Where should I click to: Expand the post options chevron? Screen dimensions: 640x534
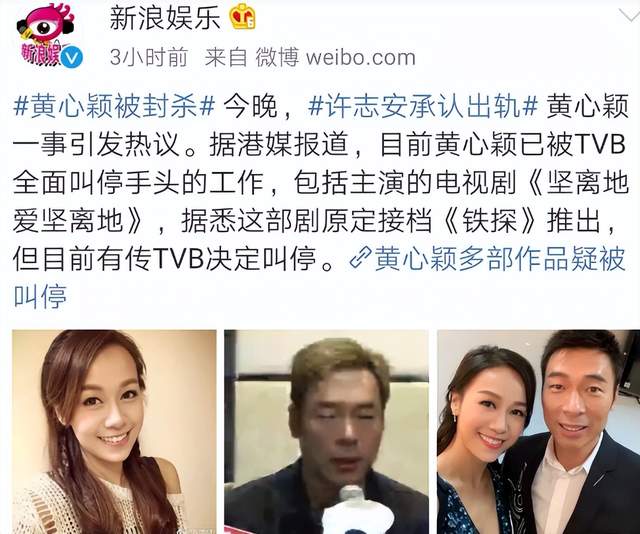click(630, 16)
